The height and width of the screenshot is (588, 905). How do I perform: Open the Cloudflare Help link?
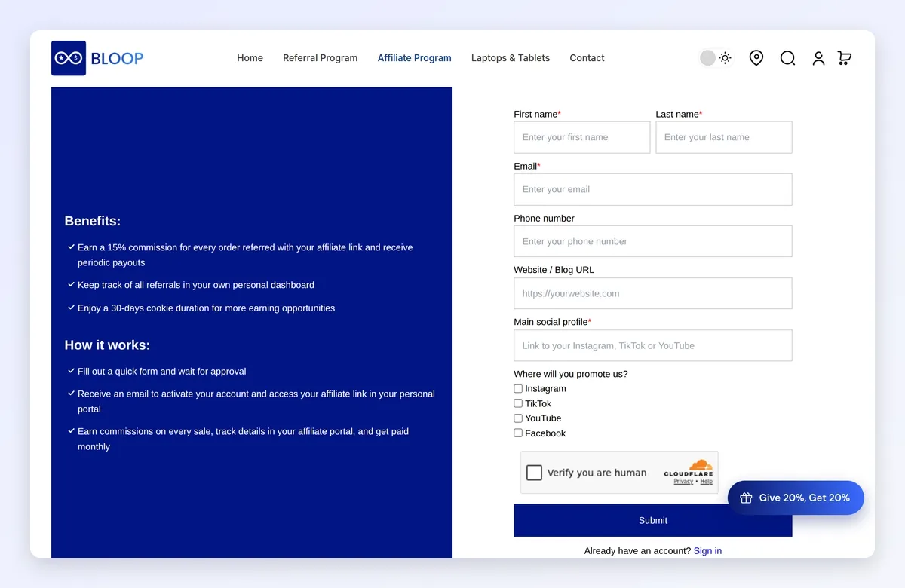click(707, 482)
